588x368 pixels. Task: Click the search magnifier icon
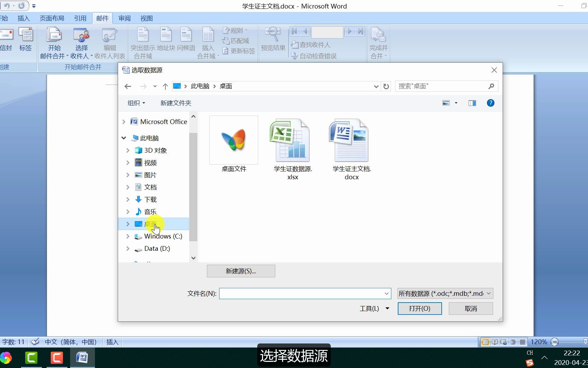click(491, 86)
